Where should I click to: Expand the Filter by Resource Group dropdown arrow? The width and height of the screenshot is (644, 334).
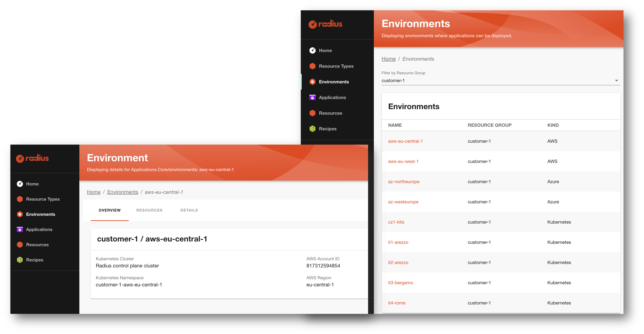[x=616, y=80]
